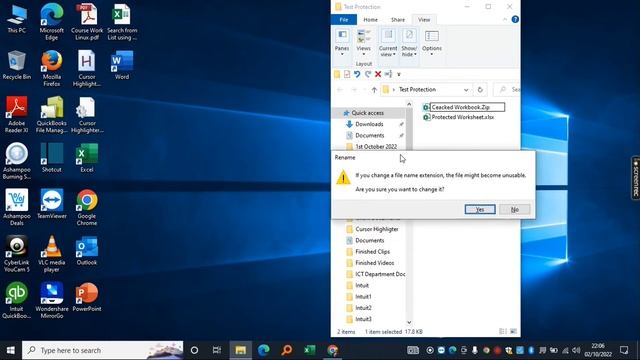Open the Views layout dropdown

[363, 42]
